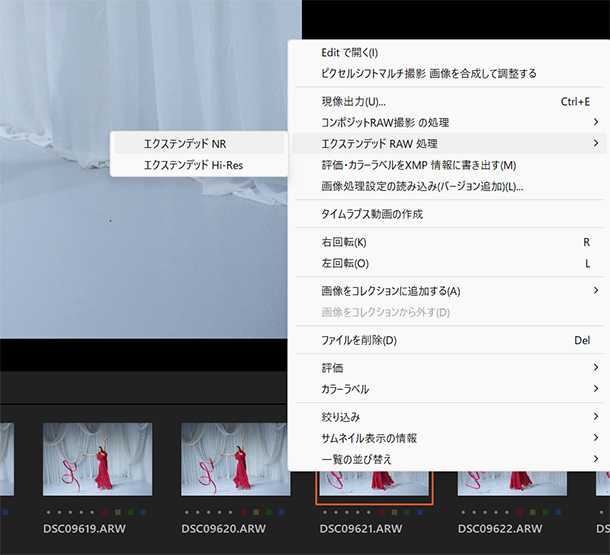Screen dimensions: 610x555
Task: Choose 評価・カラーラベルをXMP 情報に書き出す(M)
Action: coord(450,165)
